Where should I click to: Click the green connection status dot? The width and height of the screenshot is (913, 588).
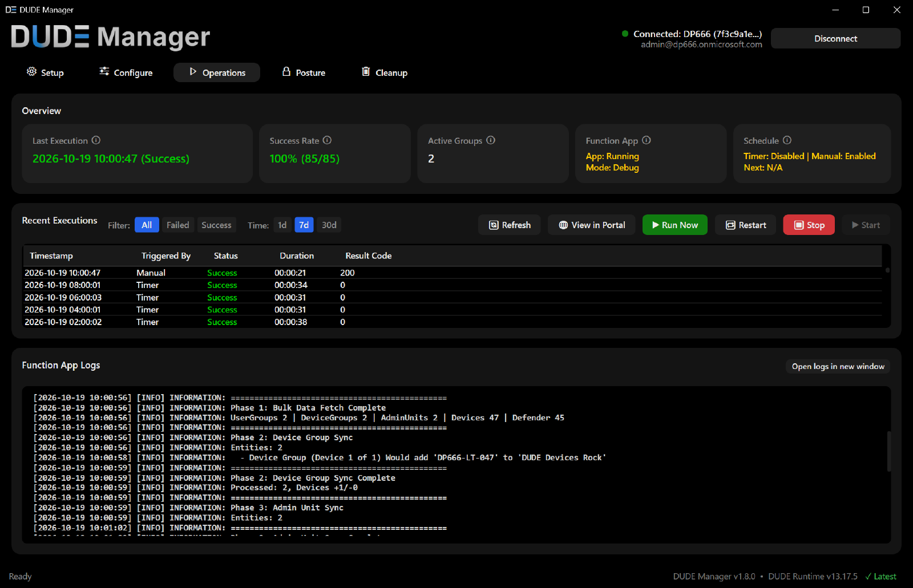(625, 34)
